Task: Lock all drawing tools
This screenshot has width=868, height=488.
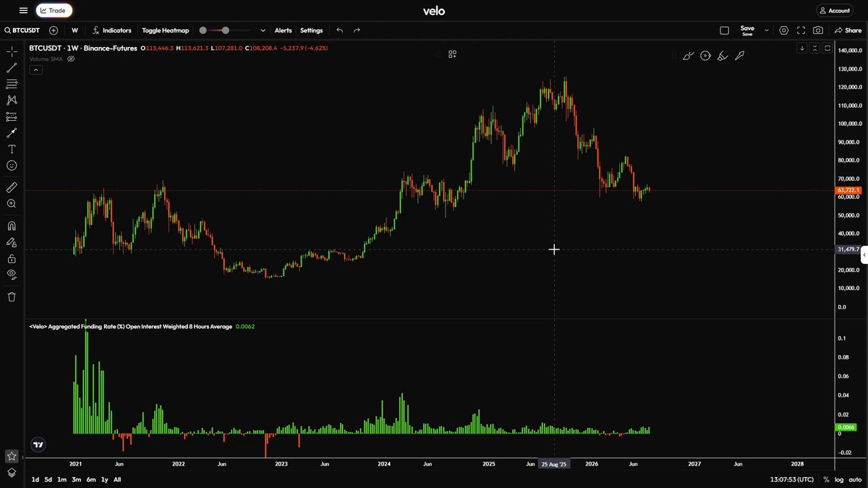Action: 12,258
